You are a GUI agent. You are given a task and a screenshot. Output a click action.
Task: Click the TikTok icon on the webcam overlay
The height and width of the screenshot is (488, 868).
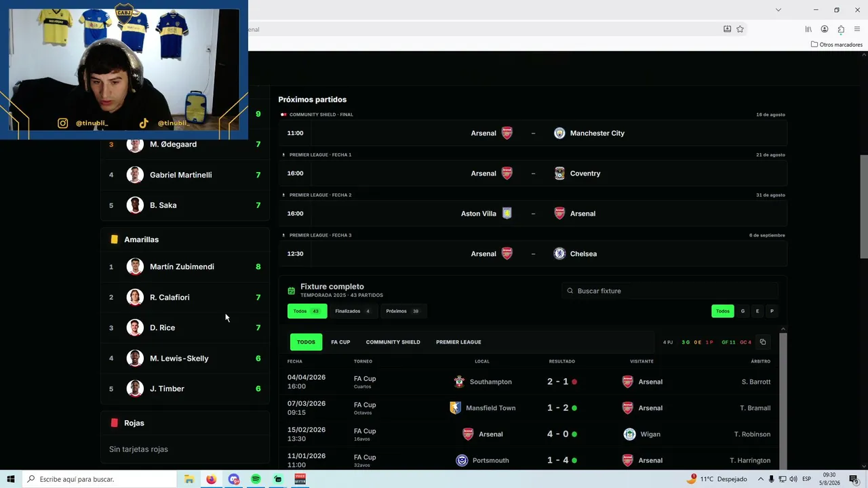[x=144, y=123]
